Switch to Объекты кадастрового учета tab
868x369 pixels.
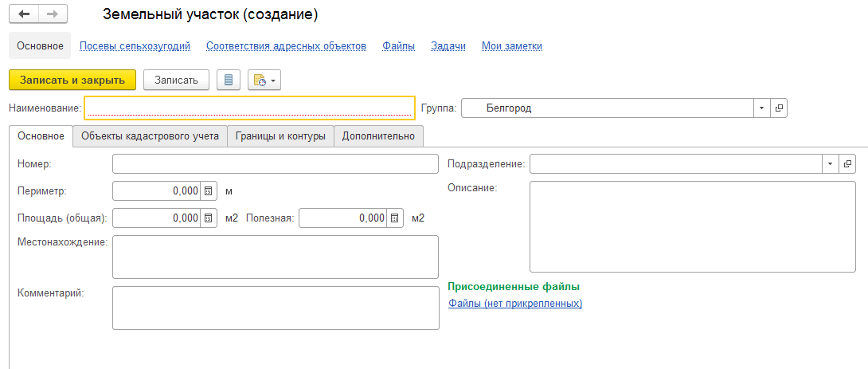pyautogui.click(x=150, y=136)
